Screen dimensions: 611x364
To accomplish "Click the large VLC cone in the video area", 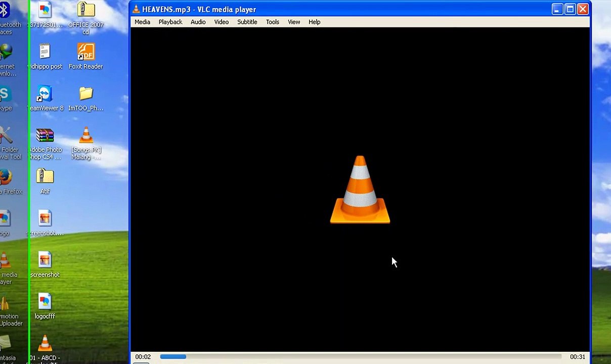I will point(360,189).
